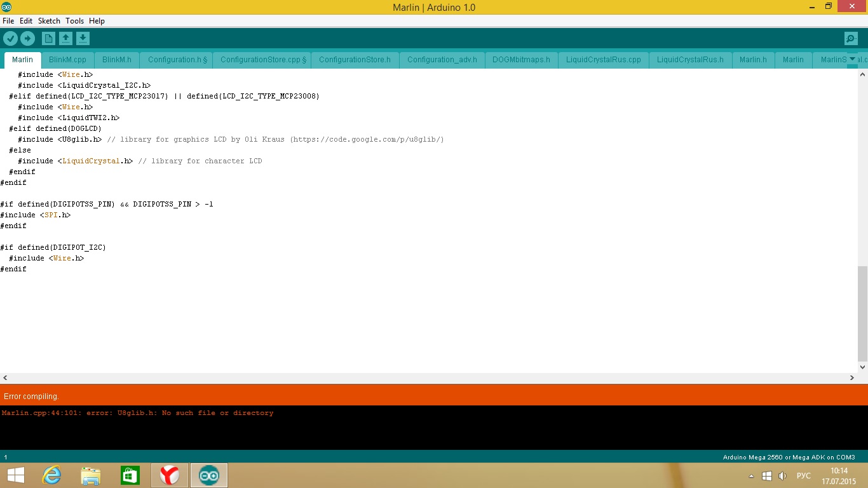Click the vertical scrollbar thumb in the editor
The height and width of the screenshot is (488, 868).
[862, 313]
